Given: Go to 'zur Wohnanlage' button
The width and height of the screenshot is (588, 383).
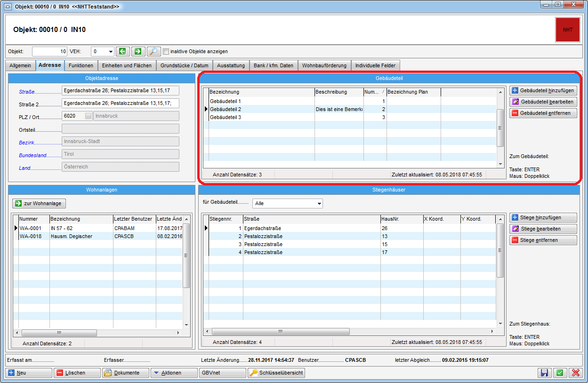Looking at the screenshot, I should 40,203.
